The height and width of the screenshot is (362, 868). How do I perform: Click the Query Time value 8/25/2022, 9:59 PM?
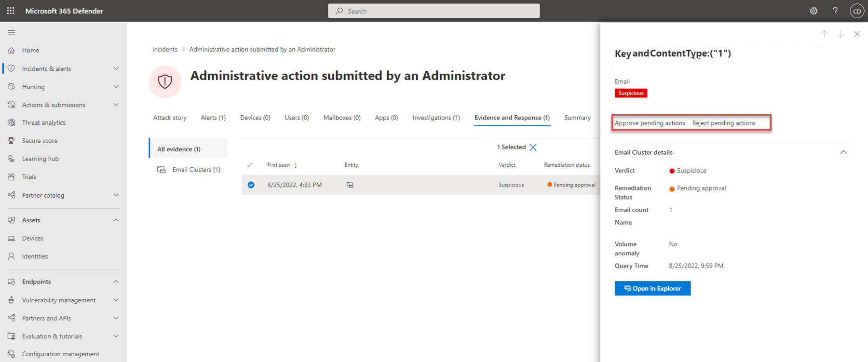696,266
